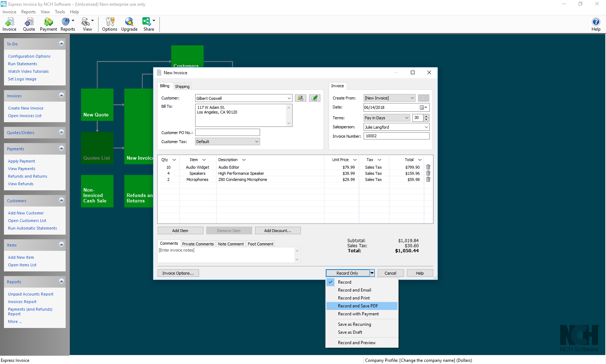Delete the Speakers row with trash icon
The width and height of the screenshot is (606, 364).
point(428,173)
